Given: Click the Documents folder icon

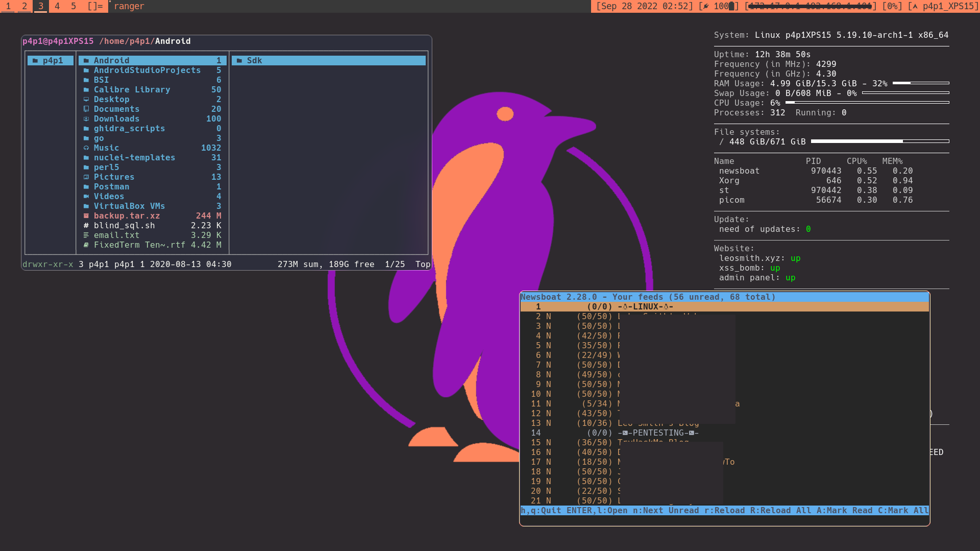Looking at the screenshot, I should [x=86, y=109].
